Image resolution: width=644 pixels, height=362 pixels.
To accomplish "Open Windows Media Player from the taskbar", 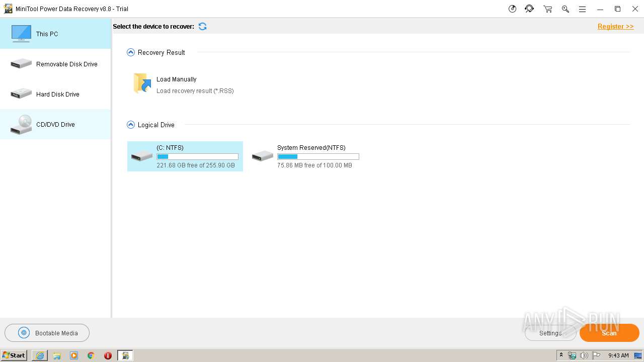I will [74, 355].
